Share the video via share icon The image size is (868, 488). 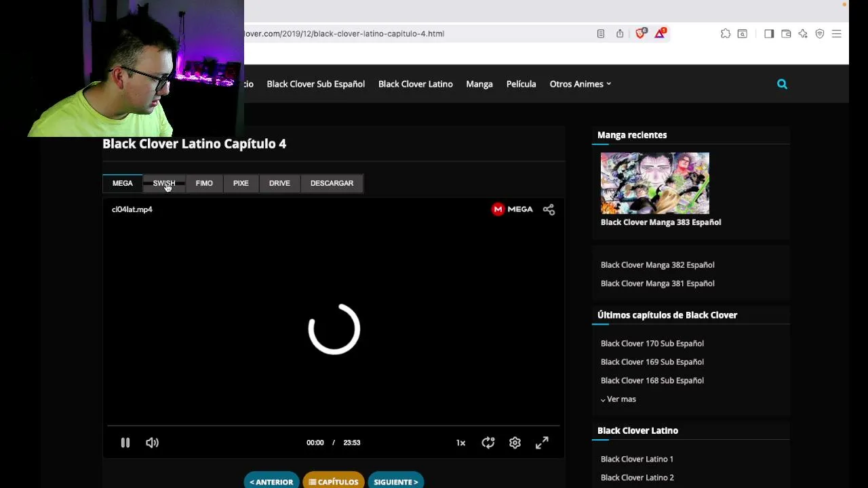point(549,209)
